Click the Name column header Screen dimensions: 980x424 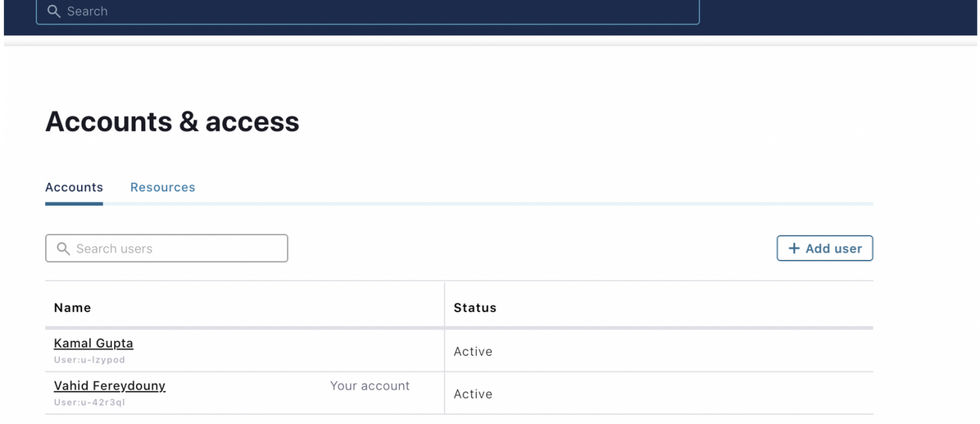click(72, 307)
